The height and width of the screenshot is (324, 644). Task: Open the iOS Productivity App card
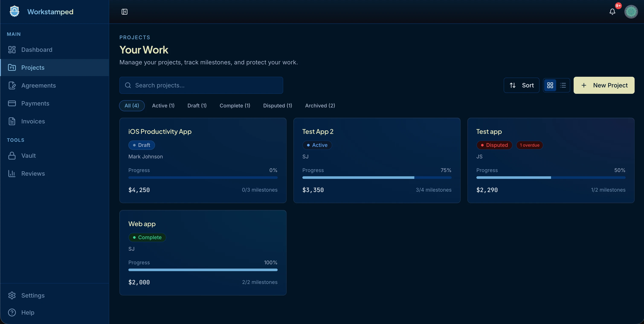pyautogui.click(x=203, y=160)
